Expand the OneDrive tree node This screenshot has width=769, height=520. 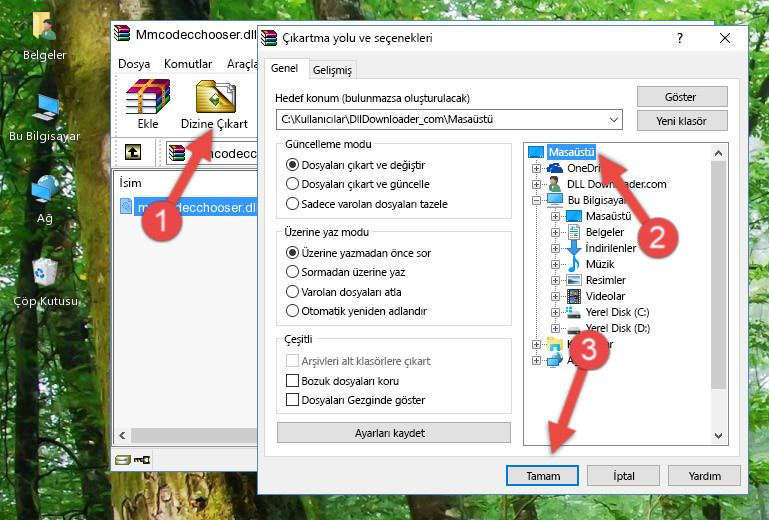[536, 168]
